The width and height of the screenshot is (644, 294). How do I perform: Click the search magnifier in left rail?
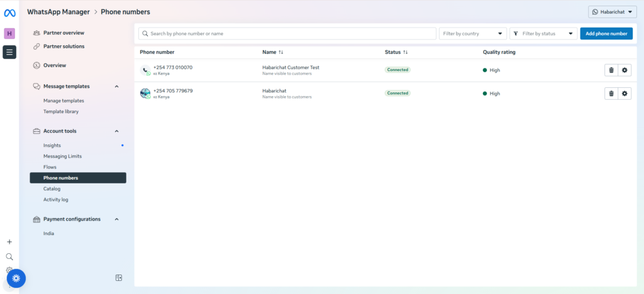tap(9, 256)
